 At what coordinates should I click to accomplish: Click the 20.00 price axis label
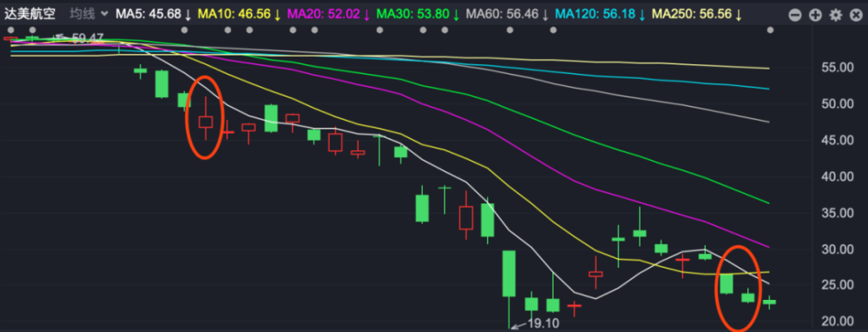tap(838, 322)
